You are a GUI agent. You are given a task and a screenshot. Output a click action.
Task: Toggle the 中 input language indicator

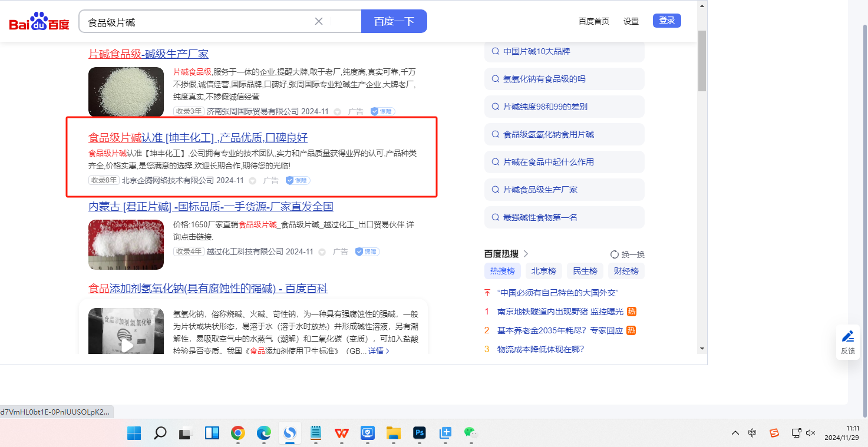[753, 433]
